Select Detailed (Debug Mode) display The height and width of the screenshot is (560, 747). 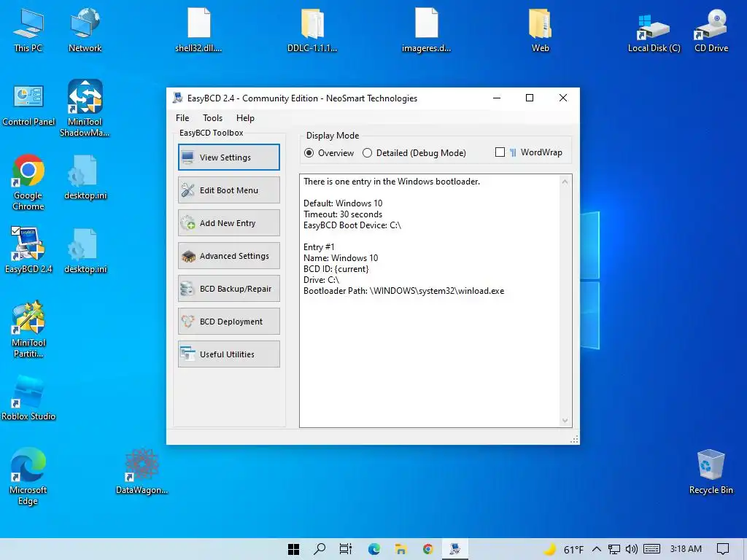(414, 153)
